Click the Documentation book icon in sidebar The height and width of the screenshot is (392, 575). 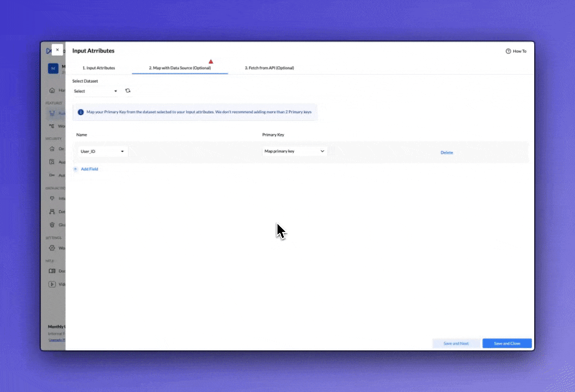(x=52, y=271)
